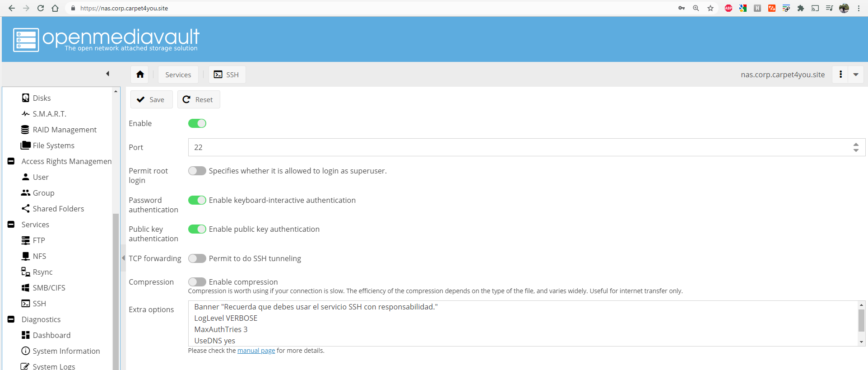Open the three-dot user menu icon

(x=840, y=75)
